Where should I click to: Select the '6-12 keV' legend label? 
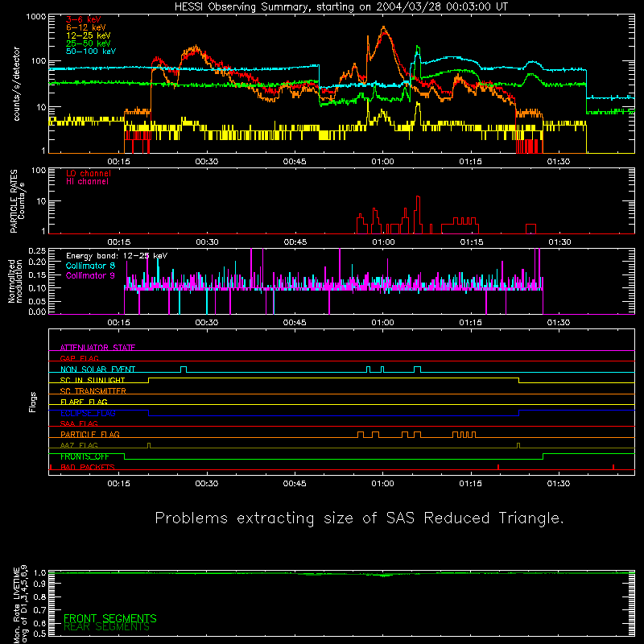(86, 27)
